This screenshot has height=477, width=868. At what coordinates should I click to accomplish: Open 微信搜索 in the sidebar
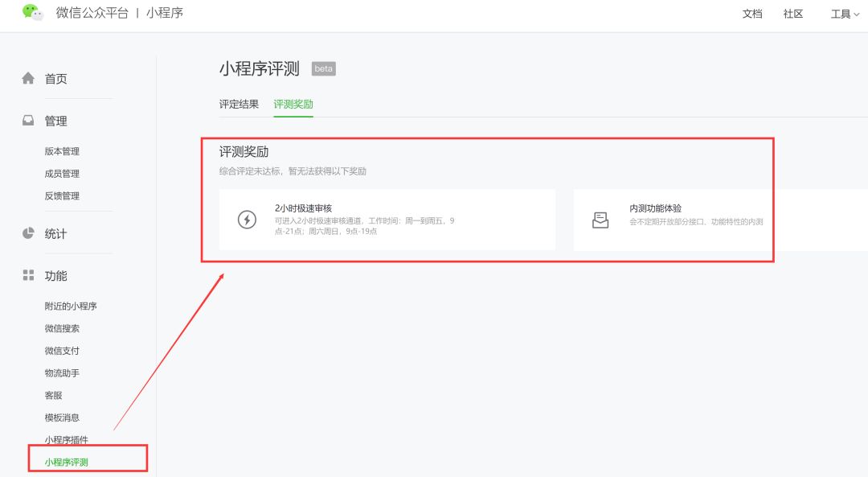[62, 328]
